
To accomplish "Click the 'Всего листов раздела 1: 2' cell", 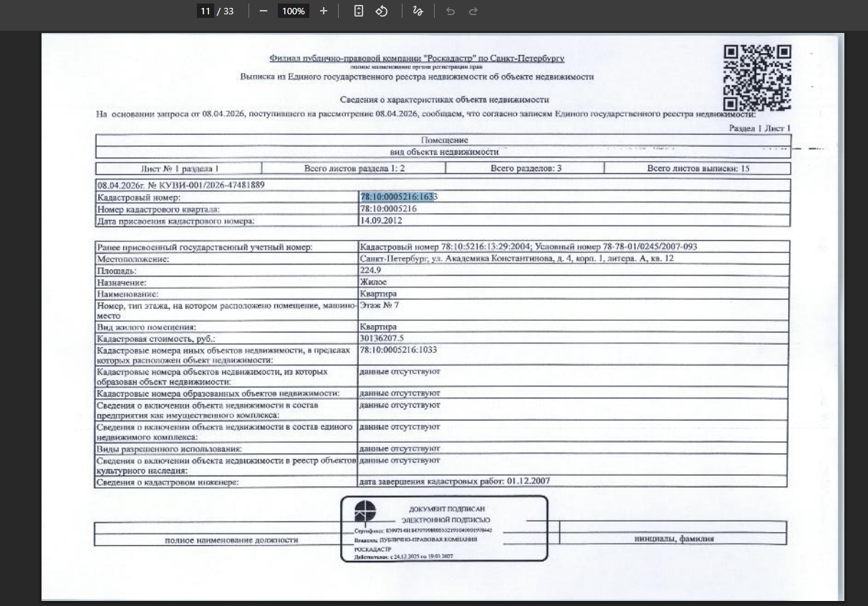I will (x=354, y=168).
